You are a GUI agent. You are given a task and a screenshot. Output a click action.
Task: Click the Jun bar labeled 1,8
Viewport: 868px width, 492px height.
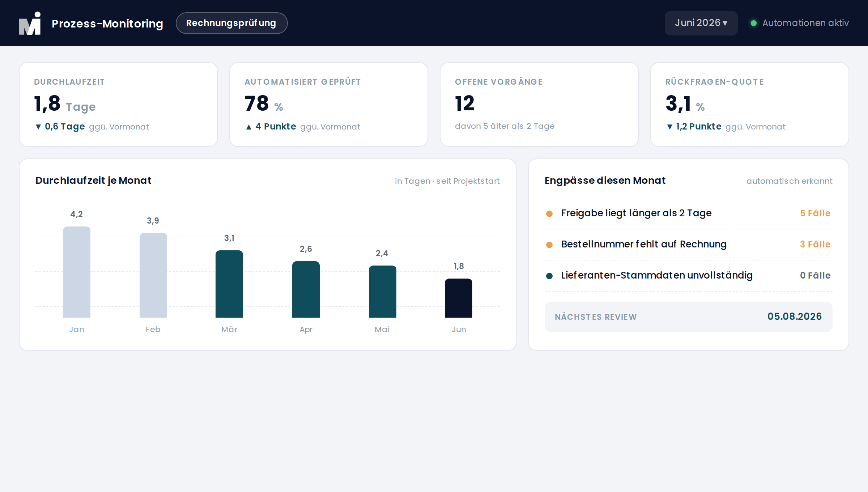click(459, 298)
